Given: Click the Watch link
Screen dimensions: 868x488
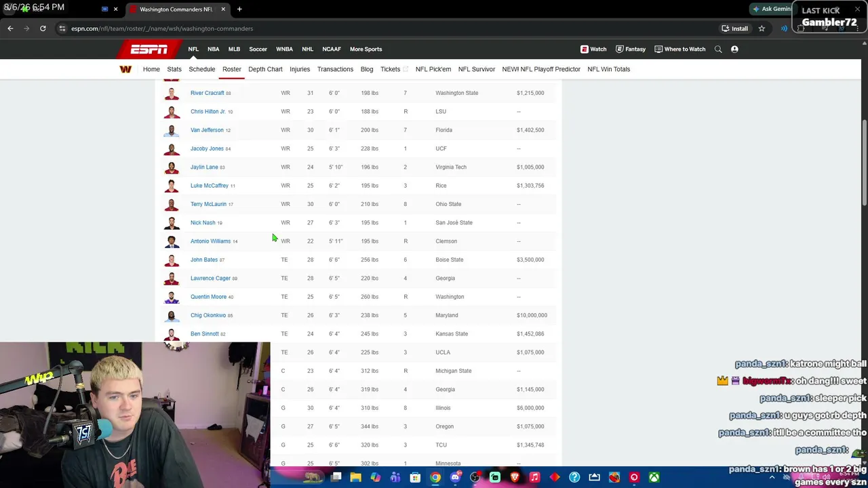Looking at the screenshot, I should pos(593,49).
